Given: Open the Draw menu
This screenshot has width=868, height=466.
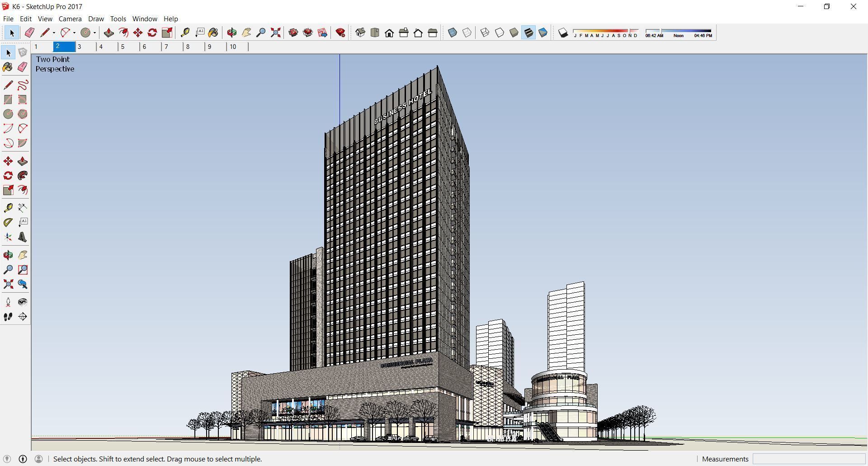Looking at the screenshot, I should coord(96,19).
